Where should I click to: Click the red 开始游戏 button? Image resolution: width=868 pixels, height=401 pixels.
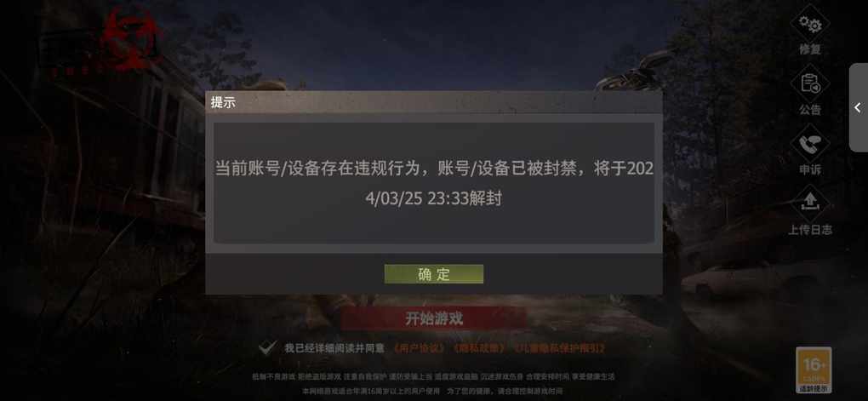coord(434,318)
